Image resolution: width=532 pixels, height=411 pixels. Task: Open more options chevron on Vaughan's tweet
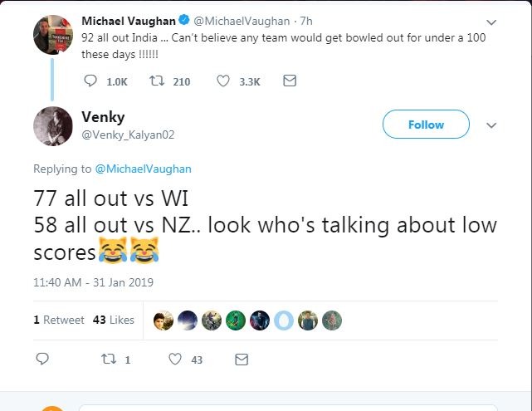pos(492,22)
